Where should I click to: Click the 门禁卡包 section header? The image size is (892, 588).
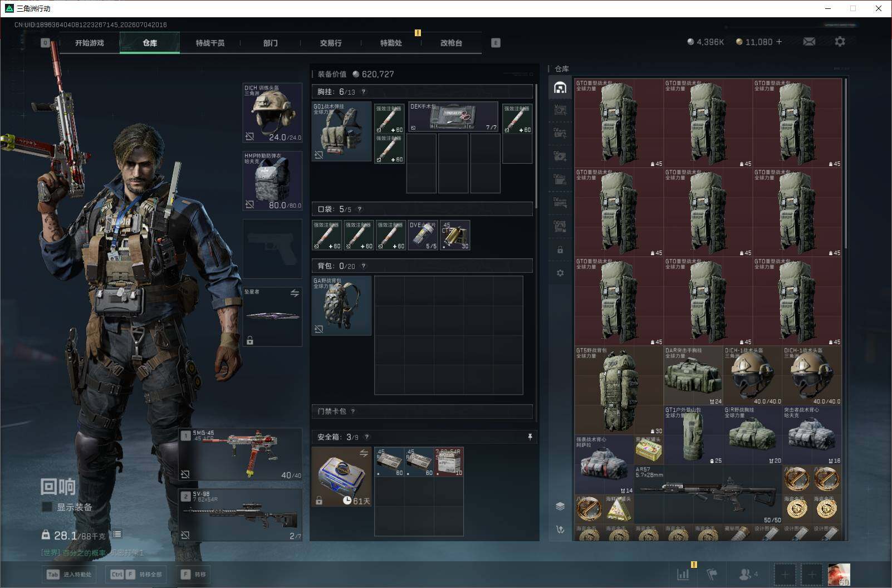coord(422,411)
